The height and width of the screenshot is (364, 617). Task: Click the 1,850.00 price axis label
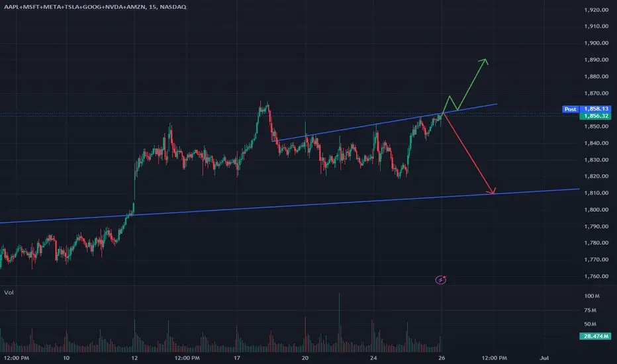pyautogui.click(x=596, y=126)
